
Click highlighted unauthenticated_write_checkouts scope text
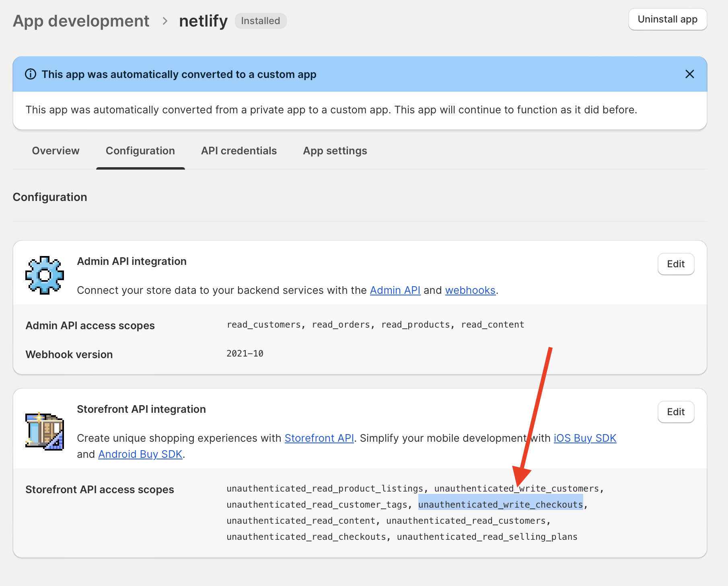(x=501, y=504)
